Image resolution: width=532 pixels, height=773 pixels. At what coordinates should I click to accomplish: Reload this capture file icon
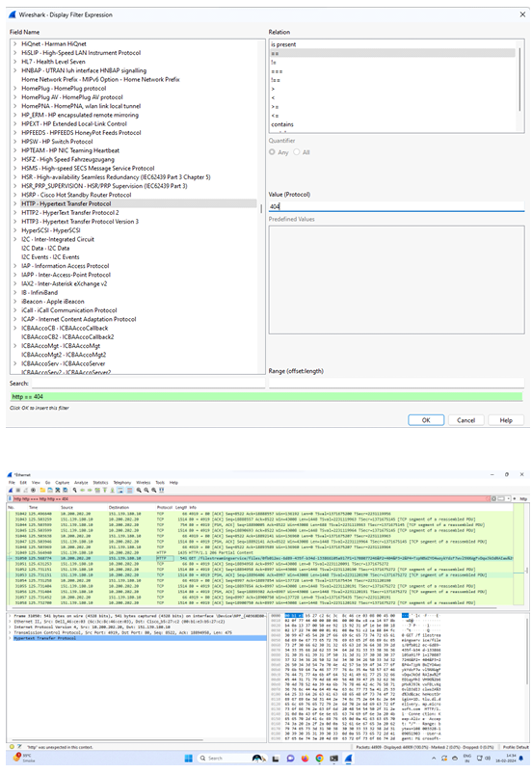65,491
